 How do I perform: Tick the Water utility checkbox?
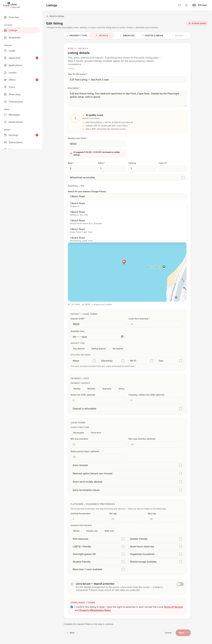click(94, 361)
